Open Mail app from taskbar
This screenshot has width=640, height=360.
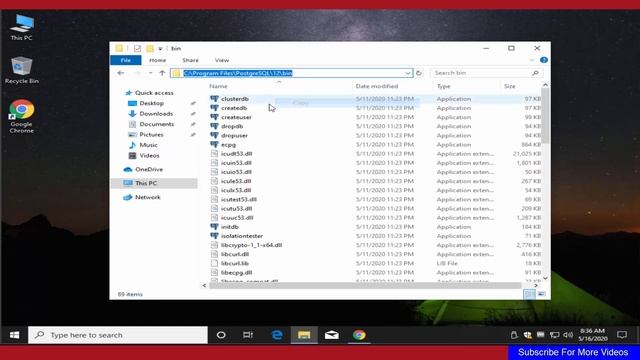point(331,335)
